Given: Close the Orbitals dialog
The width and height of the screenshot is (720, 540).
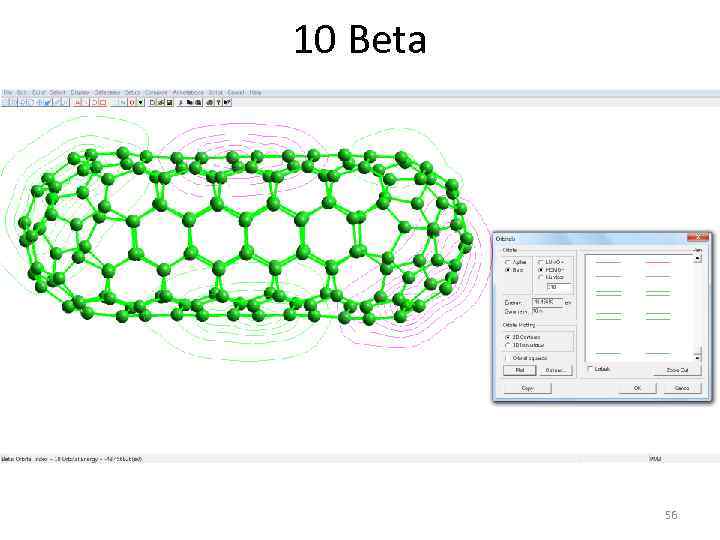Looking at the screenshot, I should (x=698, y=236).
